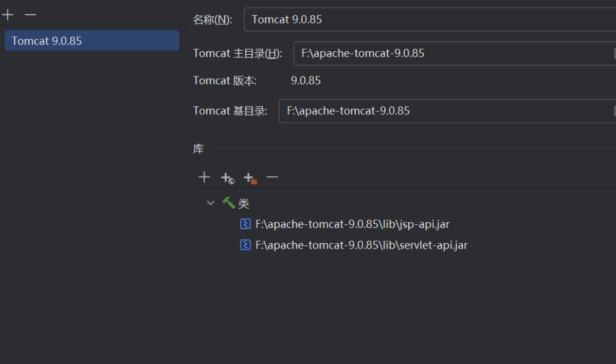Collapse the 类 tree node chevron
The height and width of the screenshot is (364, 616).
211,203
